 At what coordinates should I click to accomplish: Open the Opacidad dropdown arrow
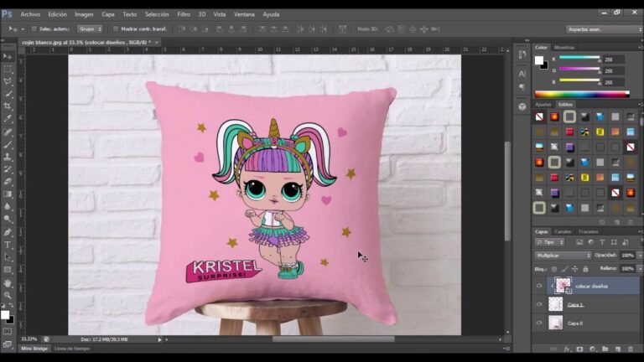tap(639, 256)
